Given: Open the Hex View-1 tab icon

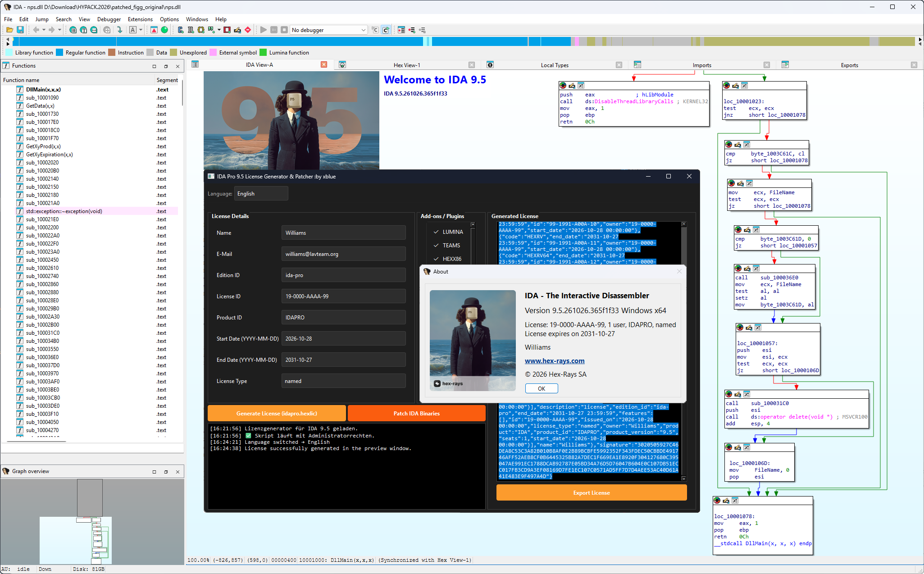Looking at the screenshot, I should point(342,65).
